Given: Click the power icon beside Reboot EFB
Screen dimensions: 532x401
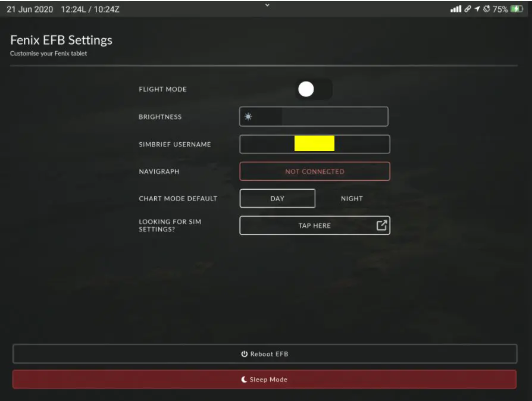Looking at the screenshot, I should (x=245, y=354).
